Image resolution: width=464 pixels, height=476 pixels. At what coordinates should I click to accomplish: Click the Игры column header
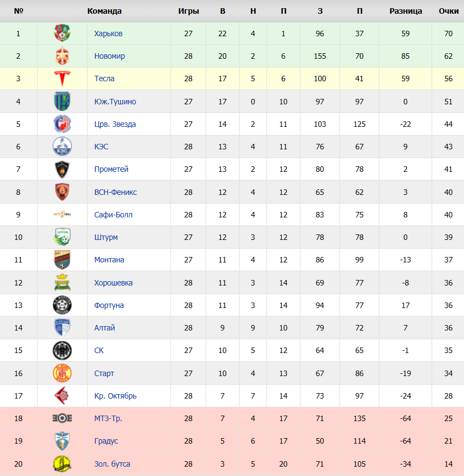[188, 11]
